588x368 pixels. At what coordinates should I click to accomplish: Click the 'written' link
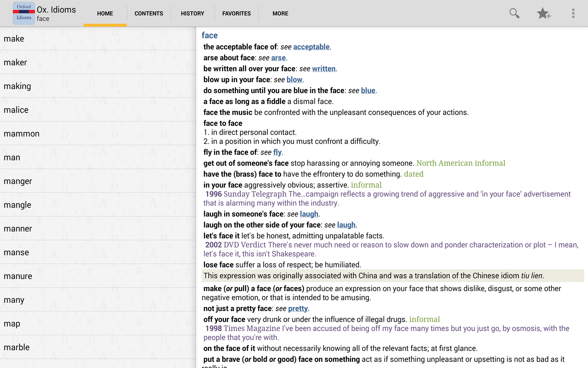(x=324, y=69)
